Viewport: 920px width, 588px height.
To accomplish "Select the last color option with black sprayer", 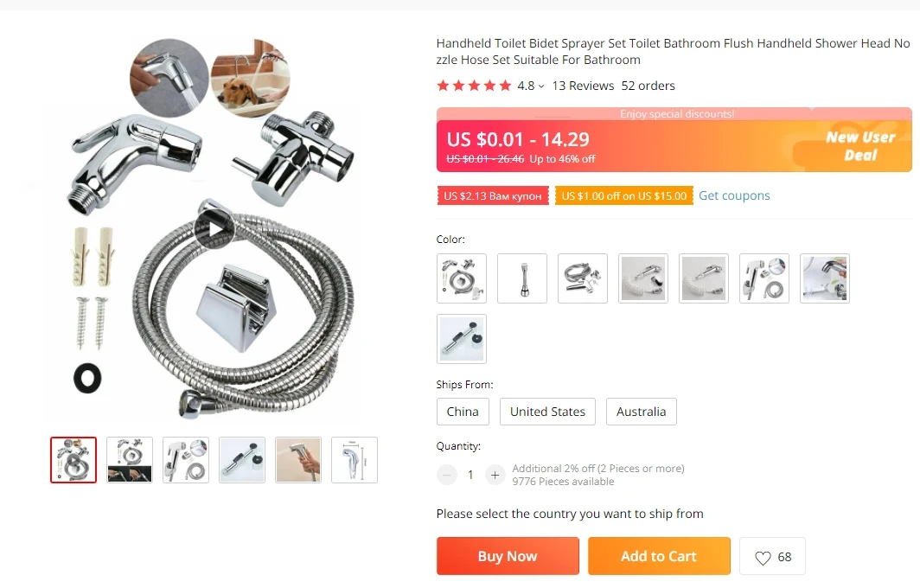I will point(462,339).
